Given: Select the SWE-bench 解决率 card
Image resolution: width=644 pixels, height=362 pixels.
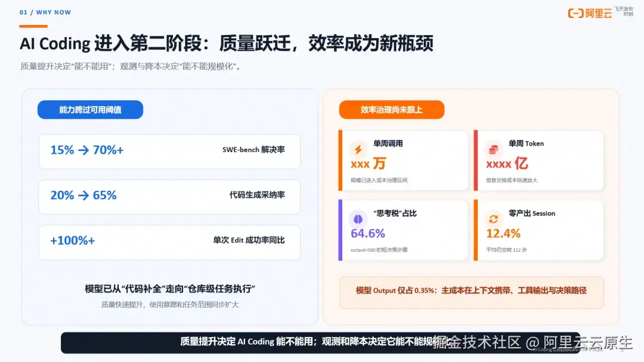Looking at the screenshot, I should pyautogui.click(x=169, y=151).
